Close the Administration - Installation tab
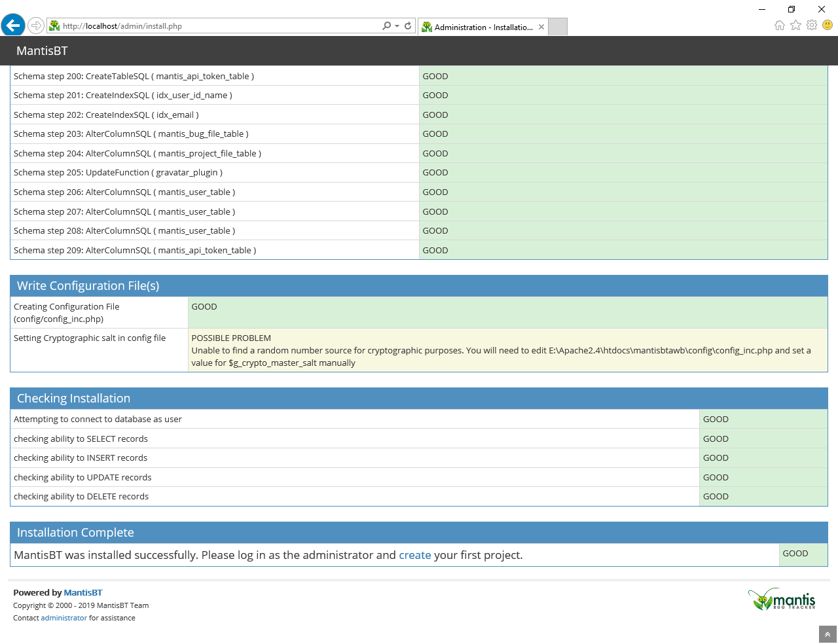Viewport: 838px width, 644px height. tap(541, 27)
